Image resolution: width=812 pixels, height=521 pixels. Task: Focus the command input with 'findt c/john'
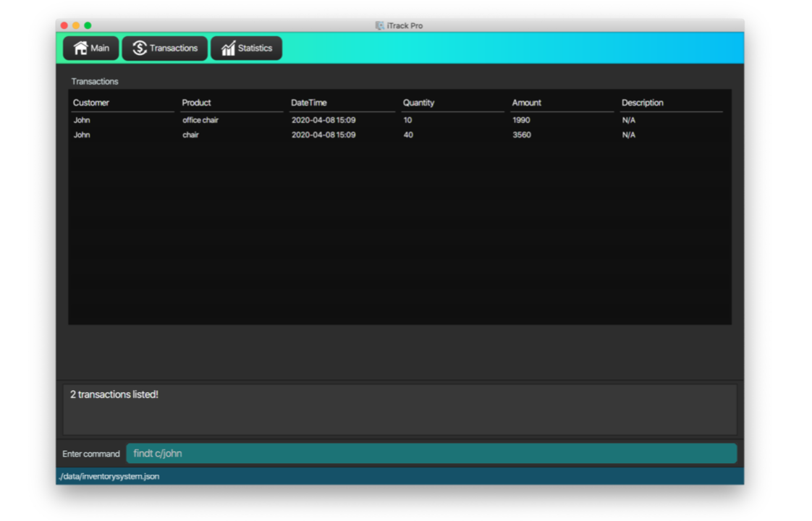coord(431,454)
